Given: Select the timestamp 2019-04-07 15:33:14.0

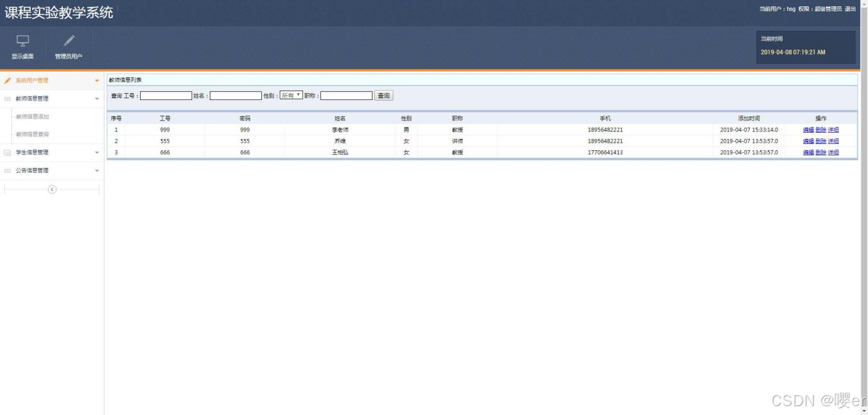Looking at the screenshot, I should point(749,130).
